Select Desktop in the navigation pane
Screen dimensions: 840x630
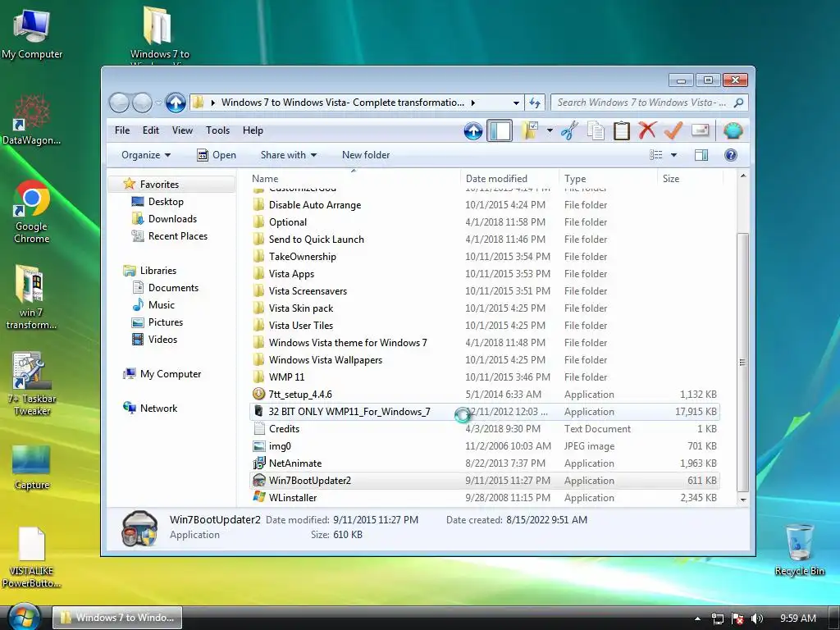(166, 202)
